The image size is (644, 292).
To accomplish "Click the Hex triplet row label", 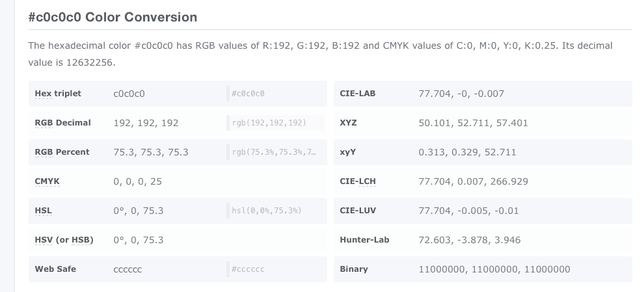I will pyautogui.click(x=58, y=94).
